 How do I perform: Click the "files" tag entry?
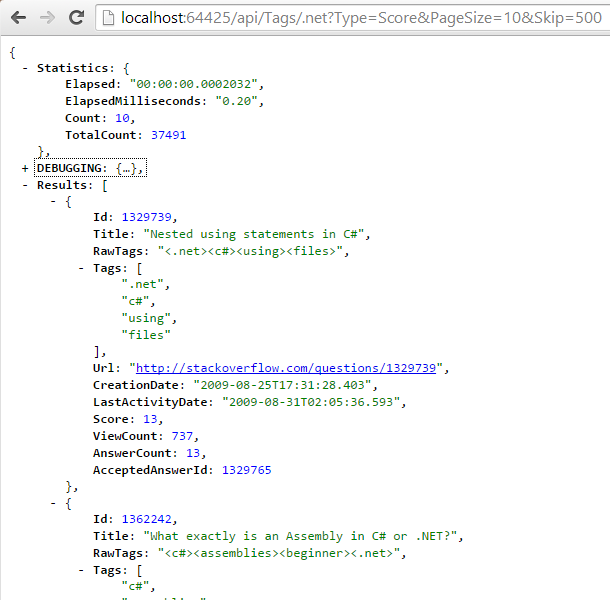[146, 335]
